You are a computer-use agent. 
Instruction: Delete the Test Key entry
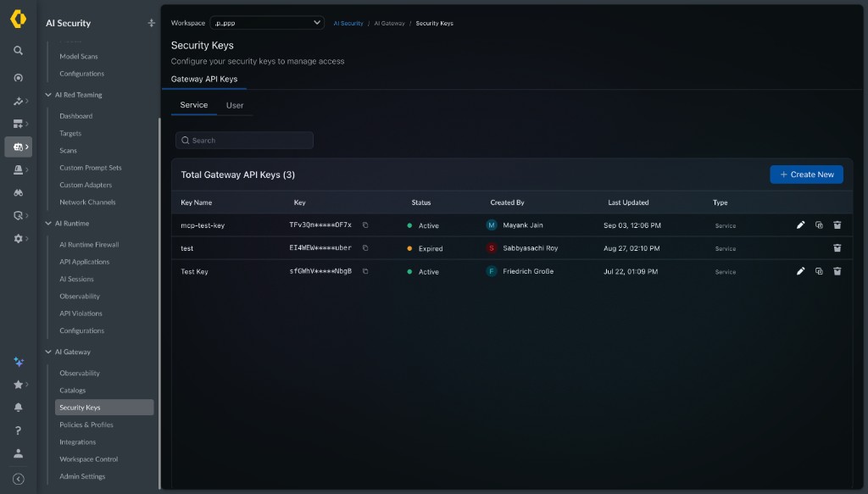(837, 271)
